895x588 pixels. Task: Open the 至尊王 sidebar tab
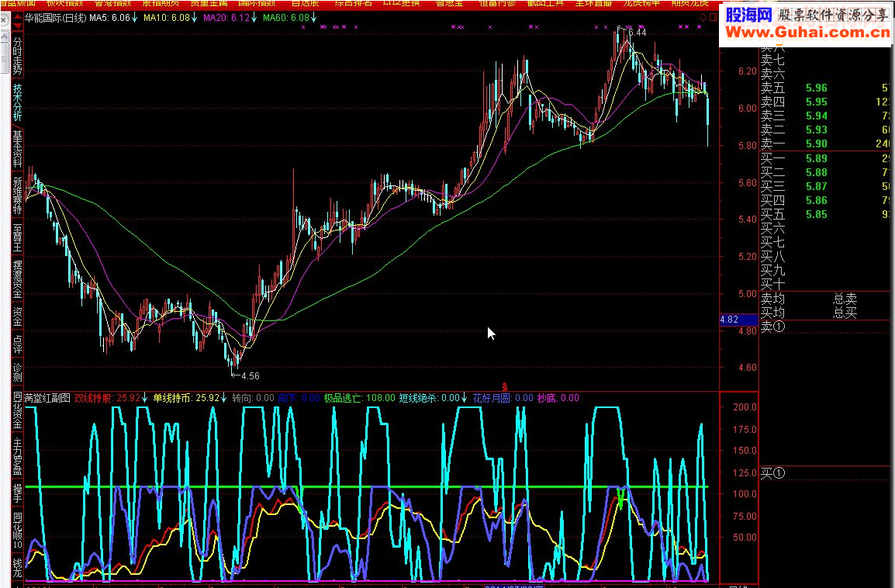point(18,237)
